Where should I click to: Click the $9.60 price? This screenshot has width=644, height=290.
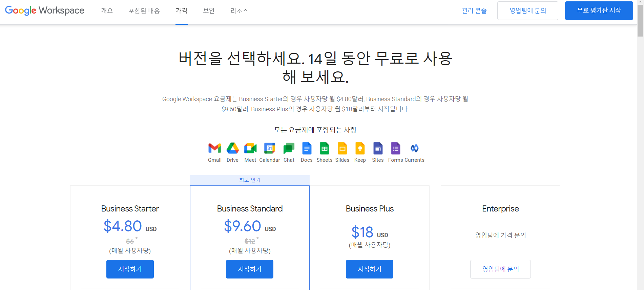point(243,226)
